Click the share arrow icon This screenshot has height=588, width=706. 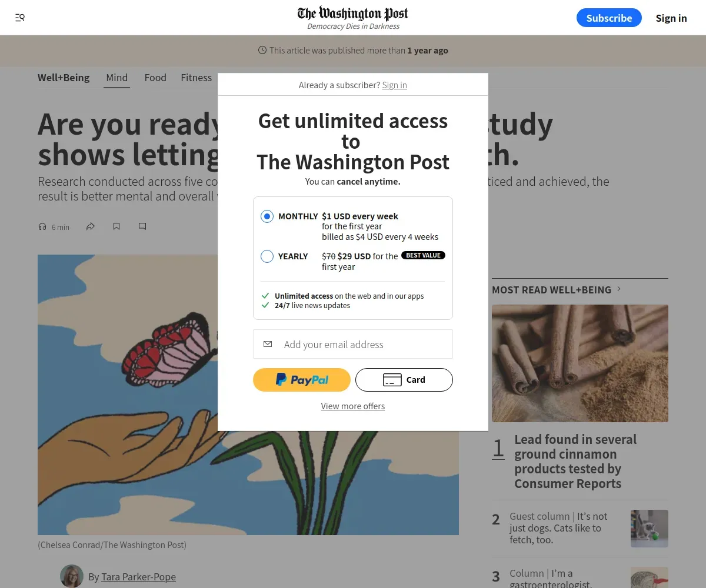tap(91, 226)
